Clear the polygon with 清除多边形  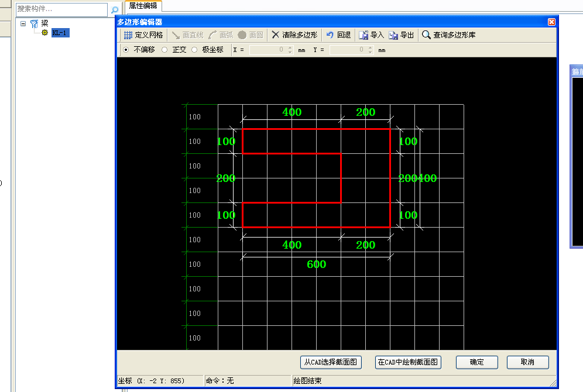(294, 35)
